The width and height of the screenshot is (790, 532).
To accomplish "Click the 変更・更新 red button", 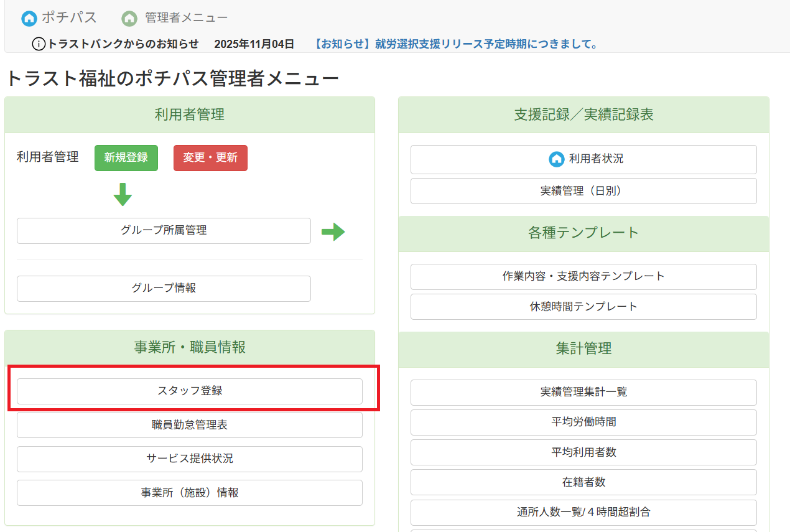I will (x=210, y=158).
